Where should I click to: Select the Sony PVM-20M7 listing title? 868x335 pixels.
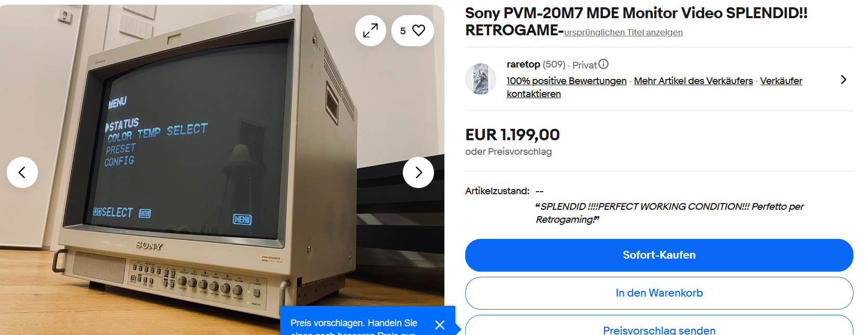tap(636, 22)
